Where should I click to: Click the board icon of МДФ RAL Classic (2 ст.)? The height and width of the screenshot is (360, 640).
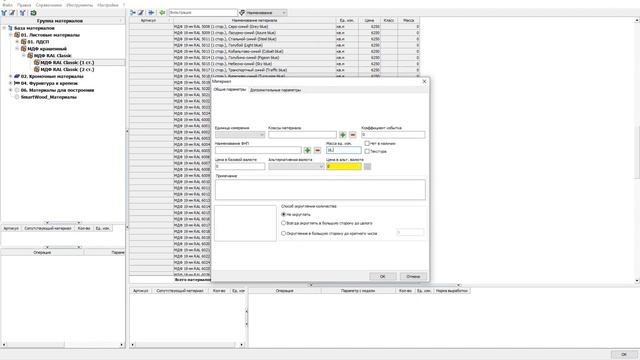(37, 69)
